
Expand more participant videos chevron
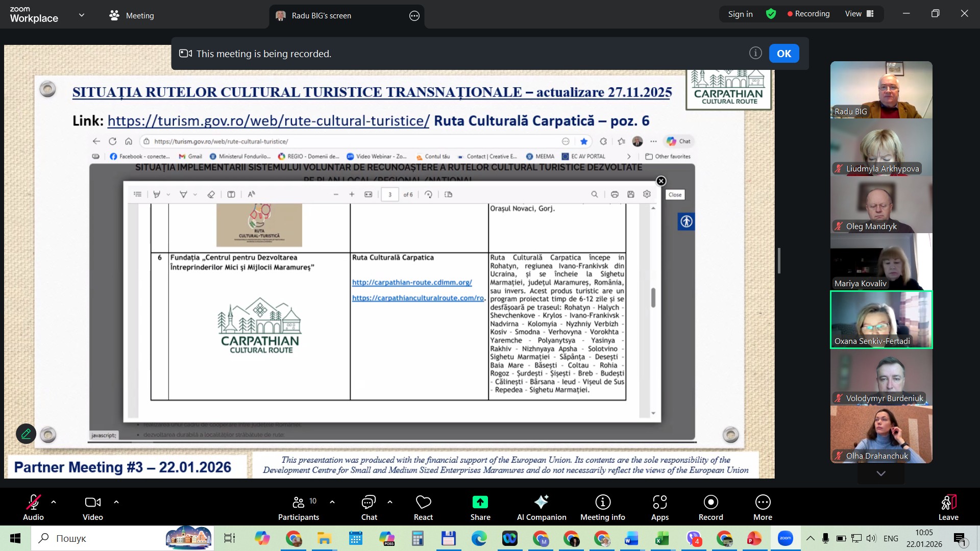(880, 473)
